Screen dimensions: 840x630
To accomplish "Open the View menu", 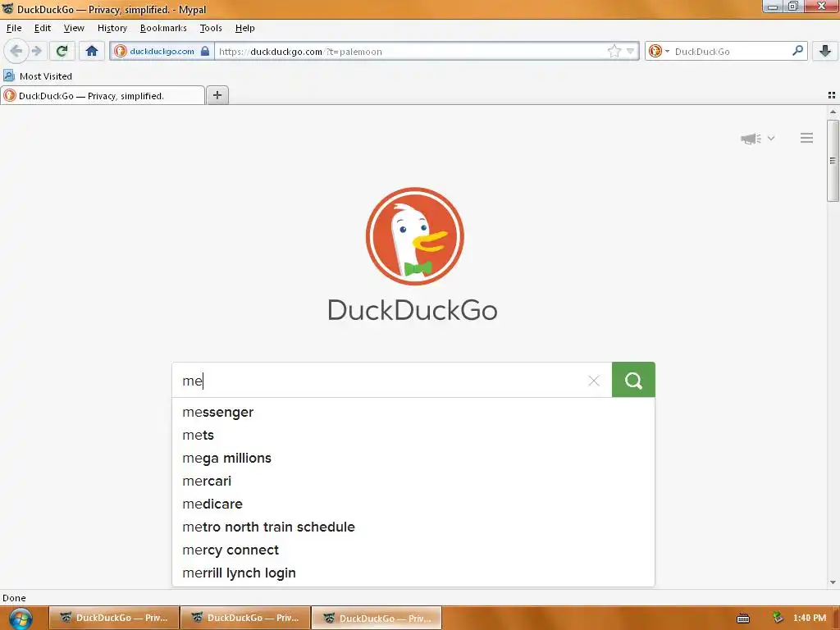I will pos(74,28).
